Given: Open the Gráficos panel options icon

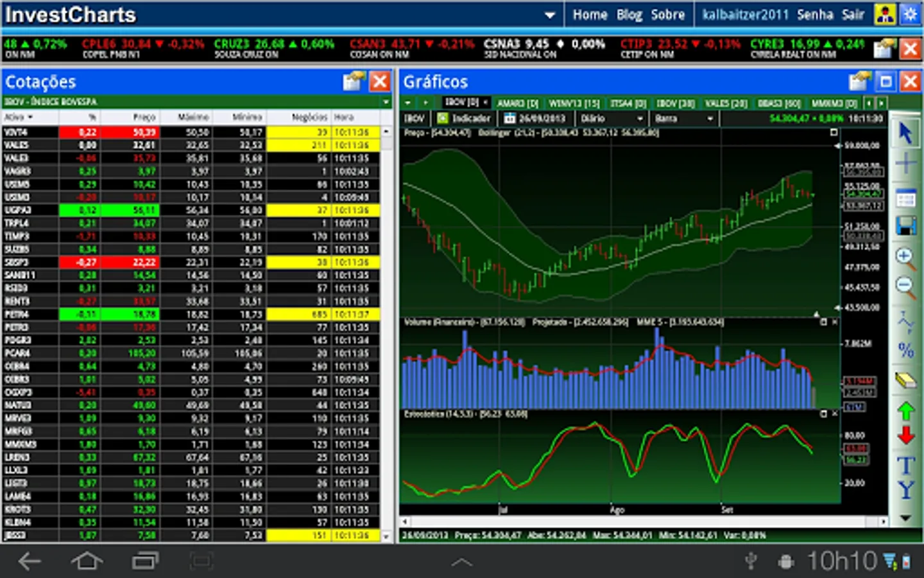Looking at the screenshot, I should 859,82.
